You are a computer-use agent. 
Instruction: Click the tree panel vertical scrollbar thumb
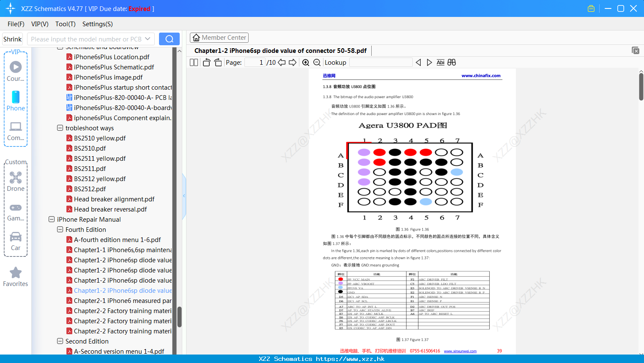click(x=179, y=317)
